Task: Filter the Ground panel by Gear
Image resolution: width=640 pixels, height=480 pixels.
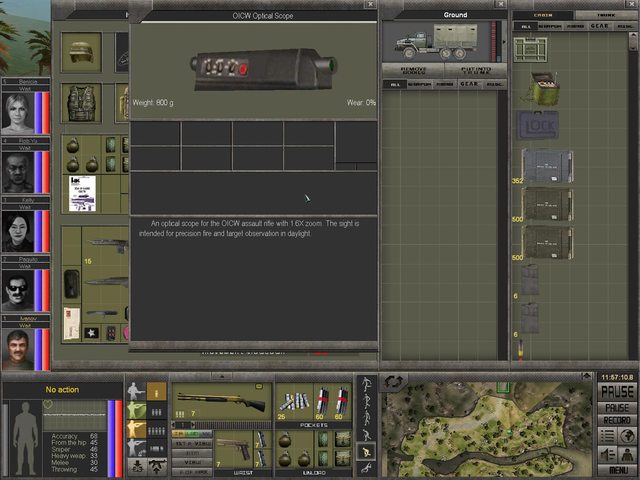Action: pos(469,84)
